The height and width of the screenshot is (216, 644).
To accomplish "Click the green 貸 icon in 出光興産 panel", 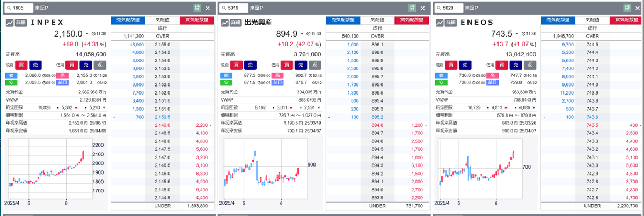I will (412, 8).
